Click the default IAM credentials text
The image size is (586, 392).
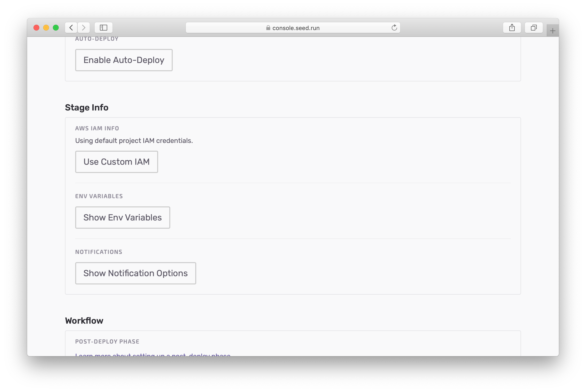pos(134,141)
